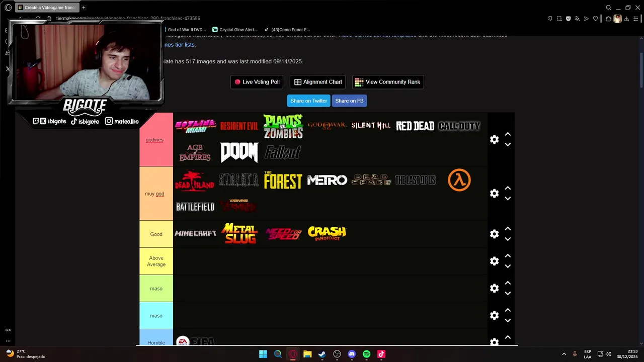644x362 pixels.
Task: Select the Call of Duty logo
Action: pos(459,126)
